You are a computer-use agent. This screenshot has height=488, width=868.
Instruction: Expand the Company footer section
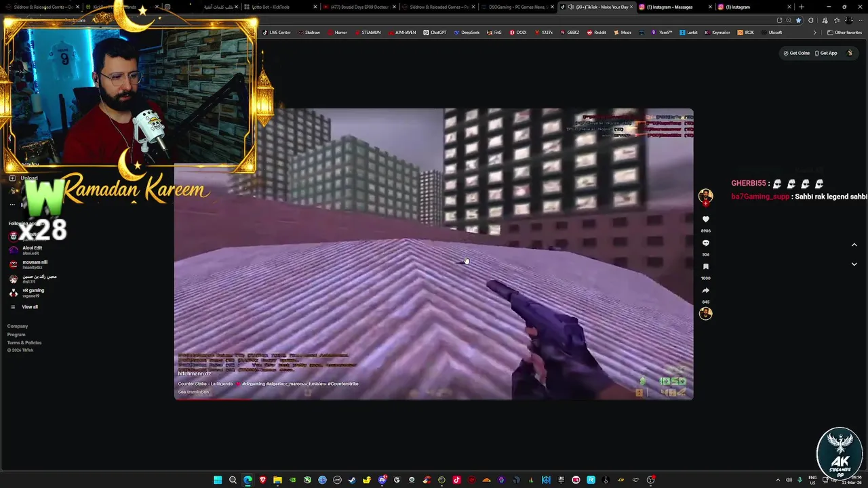18,327
